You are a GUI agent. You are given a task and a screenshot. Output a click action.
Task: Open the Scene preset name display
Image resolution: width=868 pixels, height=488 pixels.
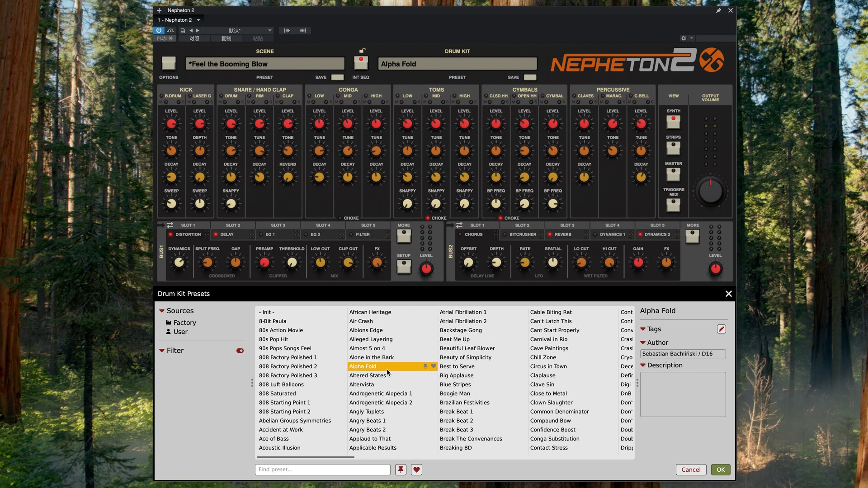click(x=265, y=64)
